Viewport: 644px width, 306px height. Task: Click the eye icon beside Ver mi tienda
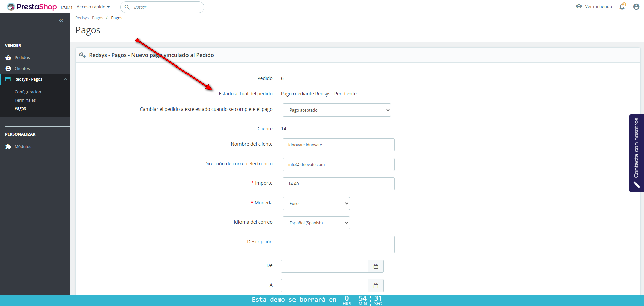click(x=579, y=6)
